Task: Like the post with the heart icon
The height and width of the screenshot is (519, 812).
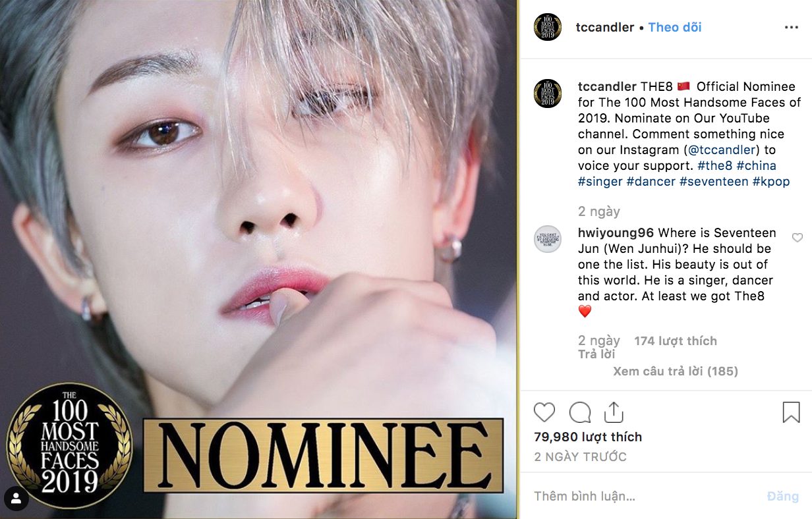Action: tap(544, 412)
